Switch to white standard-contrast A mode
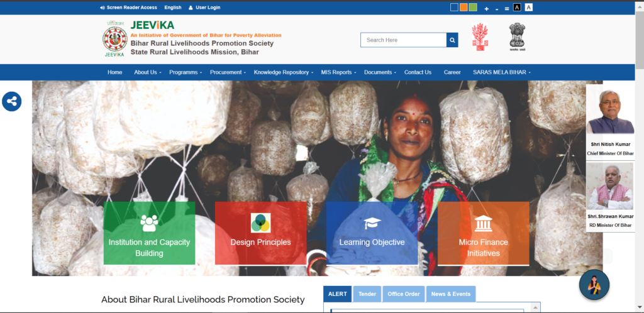Screen dimensions: 644x313 [x=528, y=8]
